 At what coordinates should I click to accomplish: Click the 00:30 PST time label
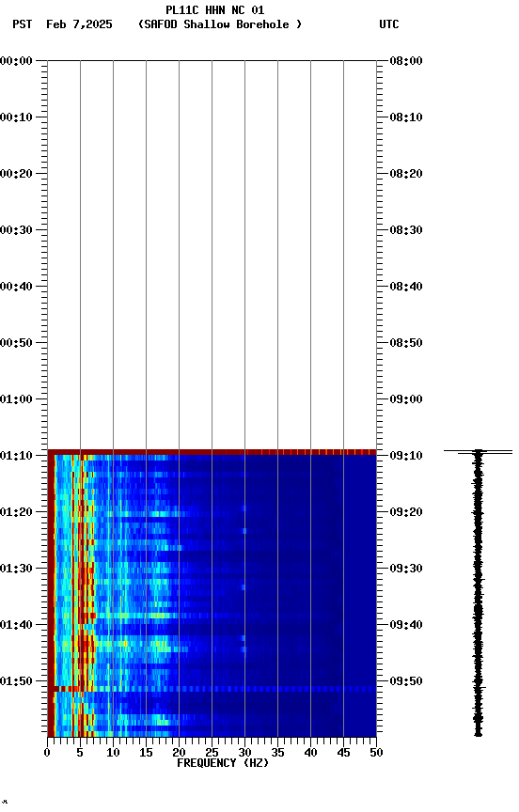point(16,230)
